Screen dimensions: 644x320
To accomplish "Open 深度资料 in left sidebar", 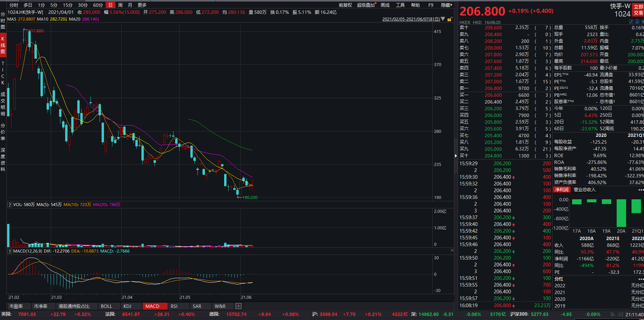I will point(3,159).
